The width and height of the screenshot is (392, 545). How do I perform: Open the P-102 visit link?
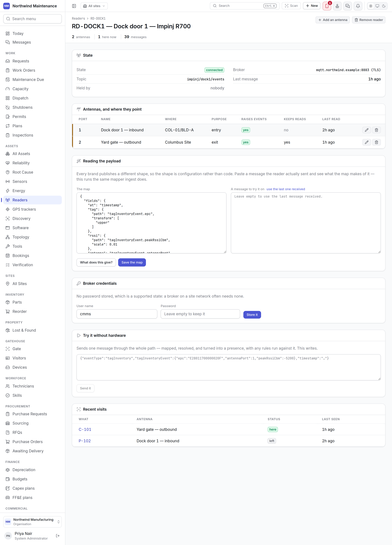tap(85, 441)
